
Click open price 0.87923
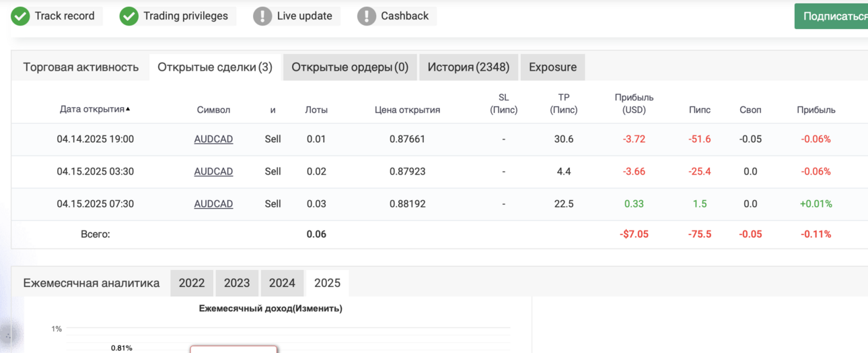pos(407,172)
